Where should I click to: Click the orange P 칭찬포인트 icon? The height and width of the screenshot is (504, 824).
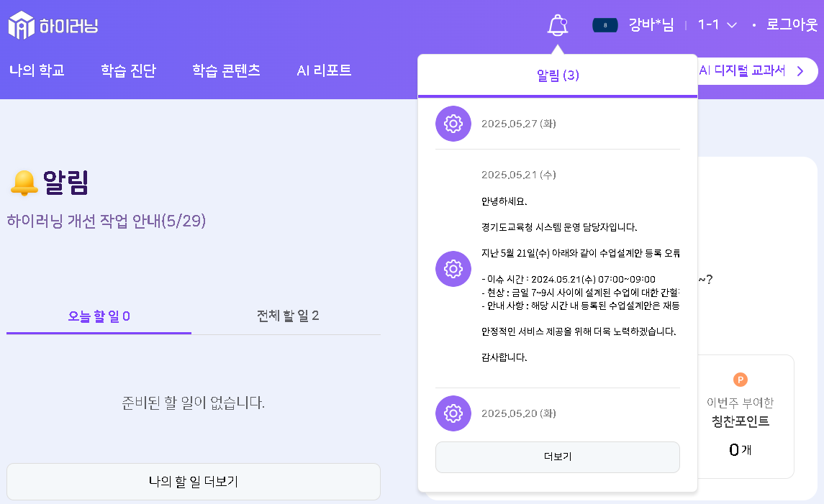(740, 380)
